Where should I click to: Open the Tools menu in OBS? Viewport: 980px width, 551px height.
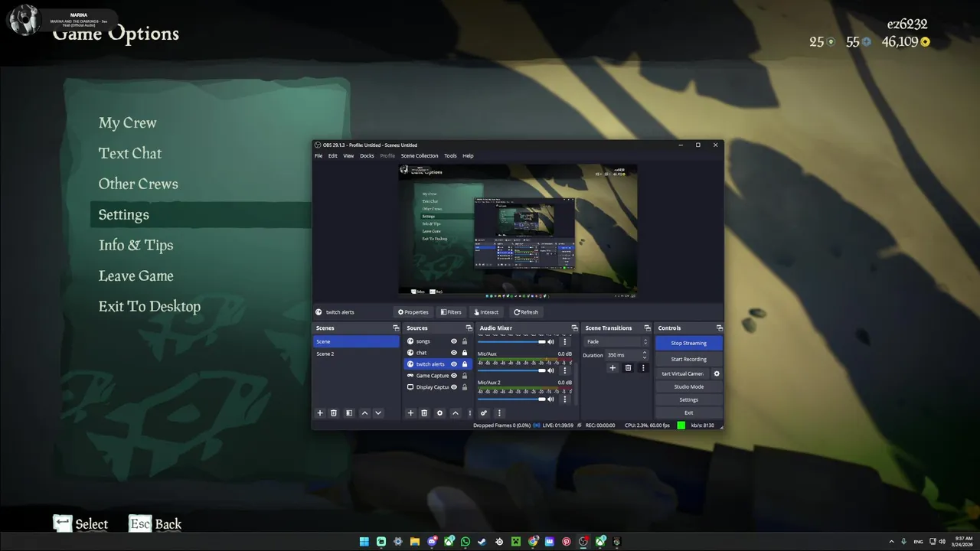click(x=450, y=156)
